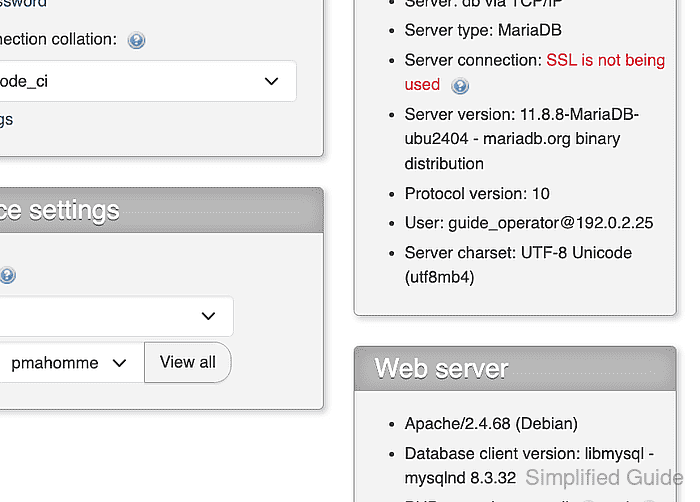The width and height of the screenshot is (700, 502).
Task: Click 'SSL is not being used' warning text
Action: (535, 72)
